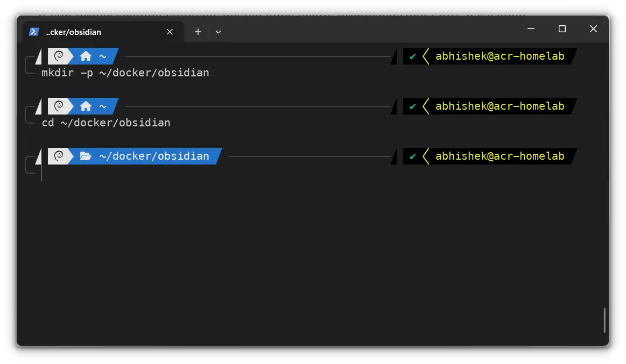Screen dimensions: 626x364
Task: Click the cd ~/docker/obsidian command text
Action: coord(105,123)
